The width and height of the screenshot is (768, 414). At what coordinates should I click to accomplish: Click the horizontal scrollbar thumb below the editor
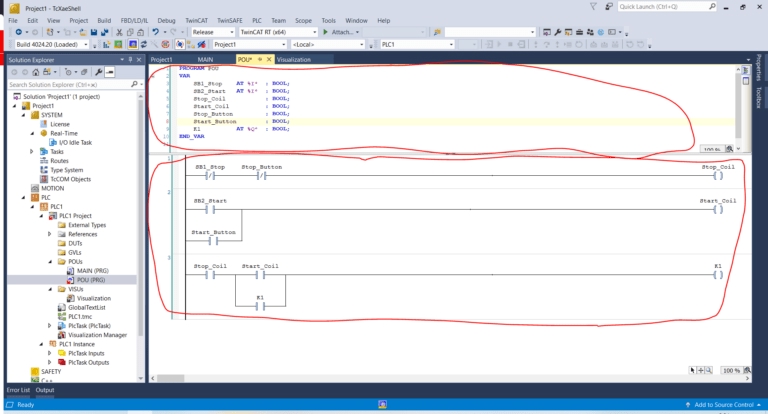[170, 378]
